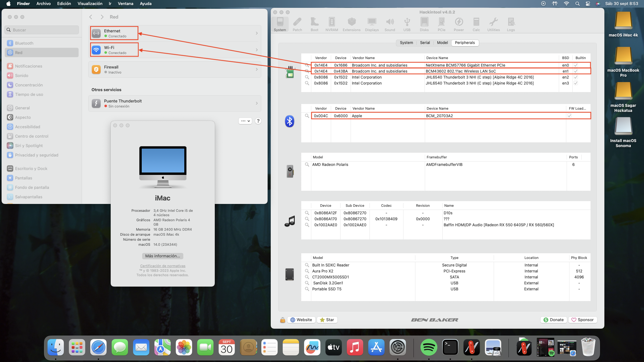Viewport: 644px width, 362px height.
Task: Open the Power toolbar icon
Action: coord(459,25)
